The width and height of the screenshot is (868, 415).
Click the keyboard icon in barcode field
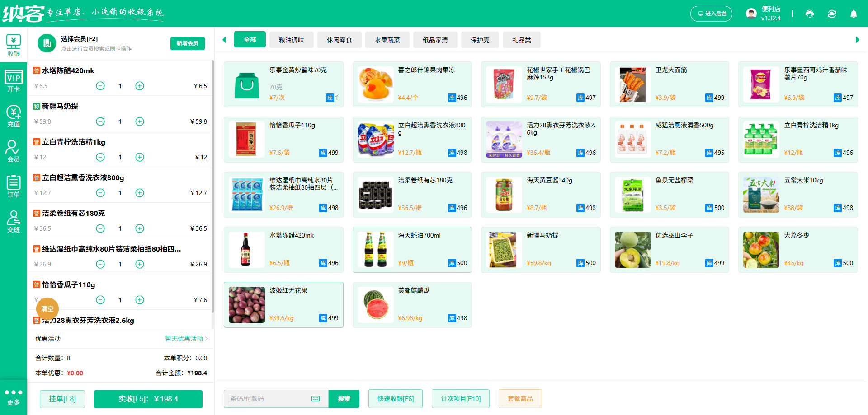(x=316, y=399)
